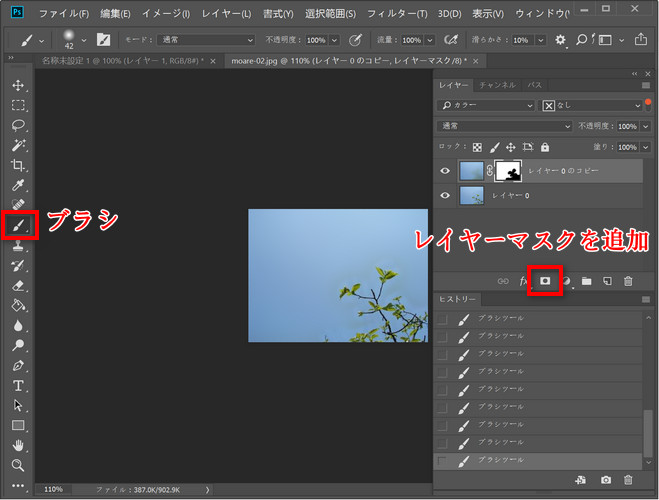Open the 選択範囲(S) menu
659x500 pixels.
point(330,14)
